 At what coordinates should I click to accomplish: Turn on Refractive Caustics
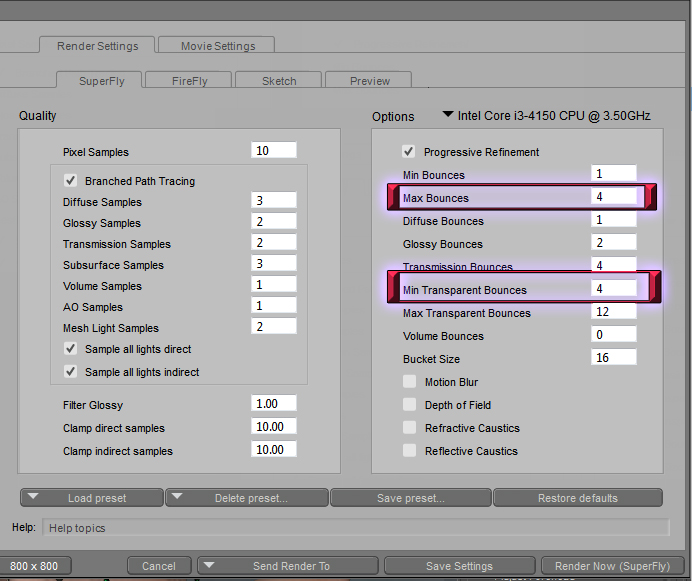pyautogui.click(x=409, y=428)
